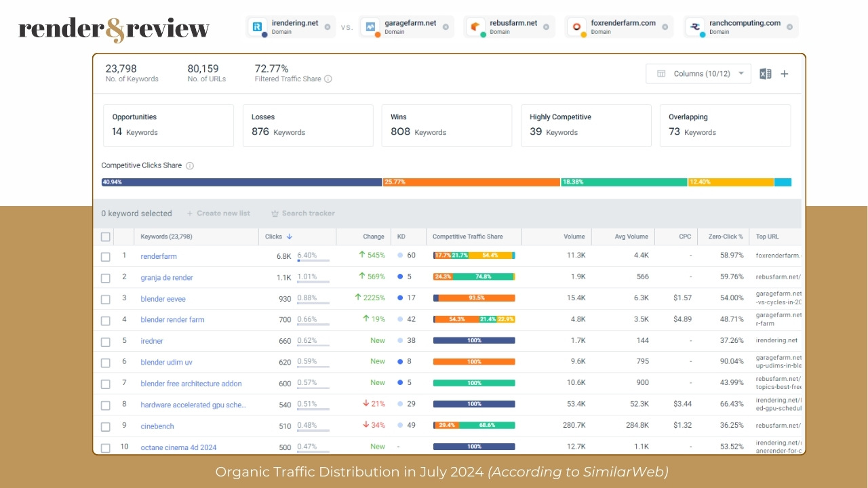Open the granja de render keyword link
The width and height of the screenshot is (868, 488).
point(167,278)
